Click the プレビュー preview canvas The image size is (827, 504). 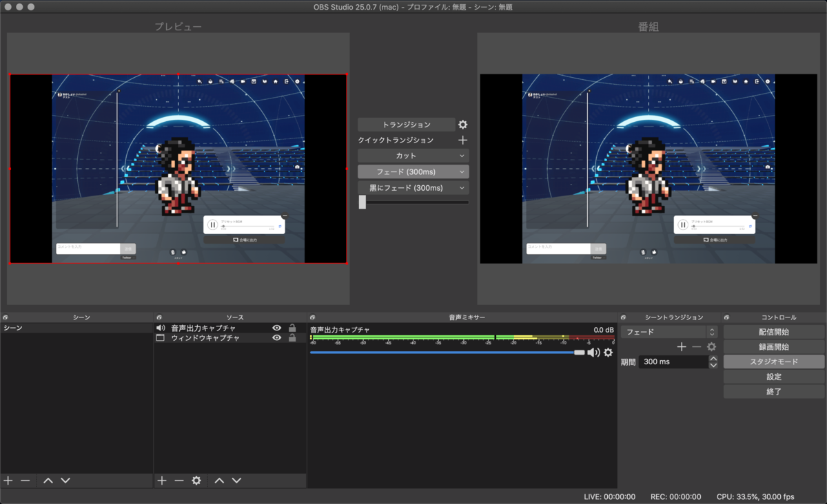(178, 169)
